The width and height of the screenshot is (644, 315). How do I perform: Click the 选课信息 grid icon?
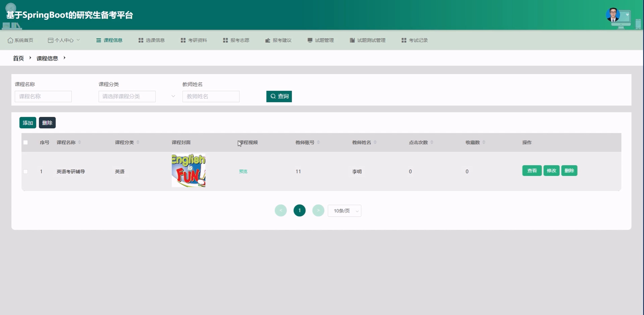pyautogui.click(x=141, y=40)
